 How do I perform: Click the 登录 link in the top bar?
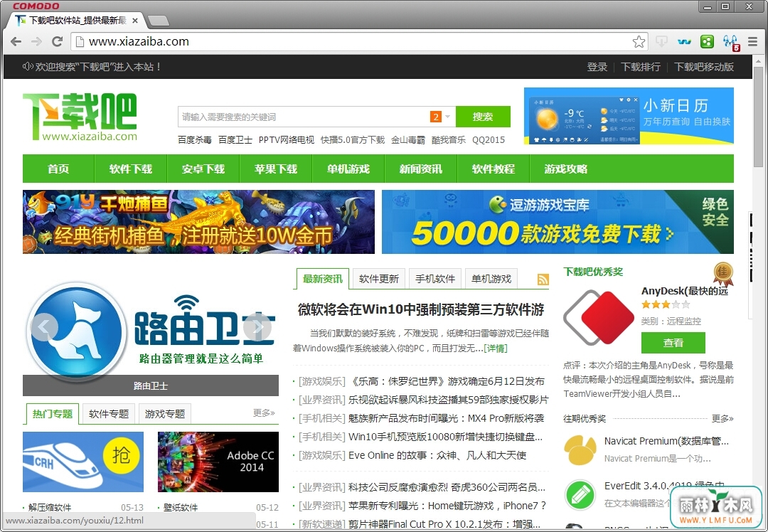coord(597,67)
